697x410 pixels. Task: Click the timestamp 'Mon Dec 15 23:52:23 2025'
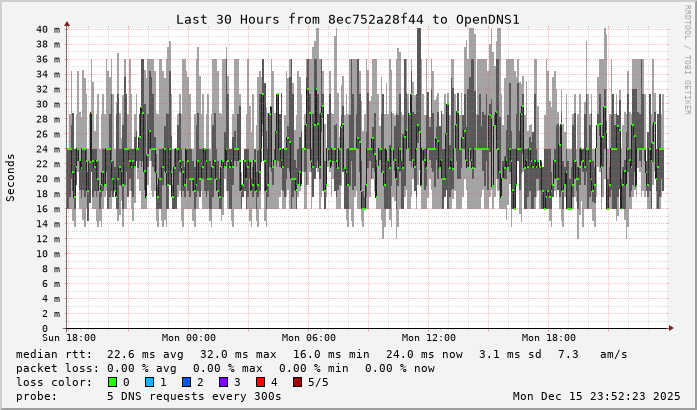coord(596,396)
